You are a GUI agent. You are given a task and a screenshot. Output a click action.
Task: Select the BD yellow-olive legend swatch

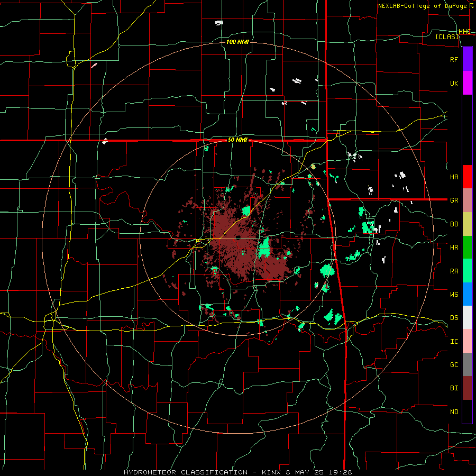point(467,224)
